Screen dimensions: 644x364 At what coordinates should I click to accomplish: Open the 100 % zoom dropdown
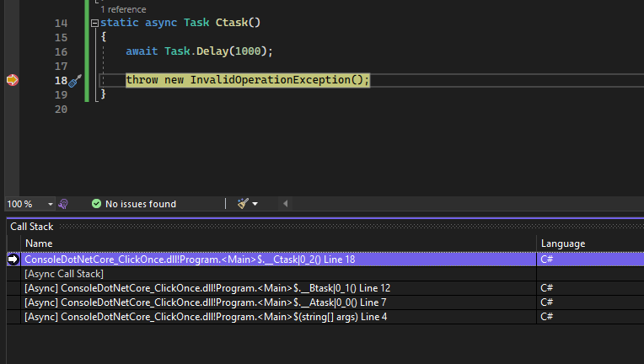(50, 204)
